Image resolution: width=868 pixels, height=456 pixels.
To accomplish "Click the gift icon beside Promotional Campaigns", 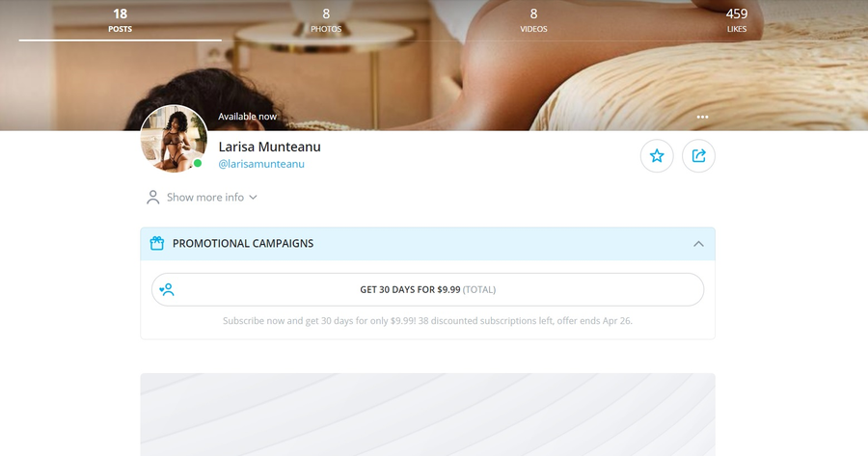I will (x=156, y=244).
